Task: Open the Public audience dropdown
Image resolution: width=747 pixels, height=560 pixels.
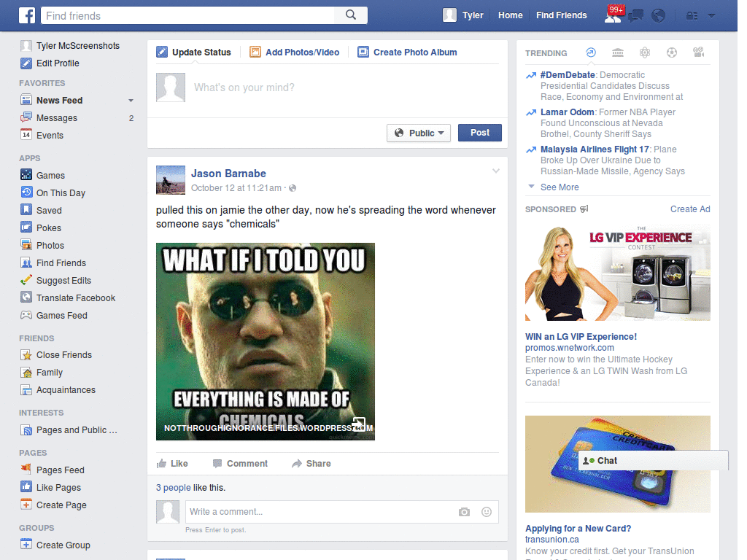Action: tap(419, 133)
